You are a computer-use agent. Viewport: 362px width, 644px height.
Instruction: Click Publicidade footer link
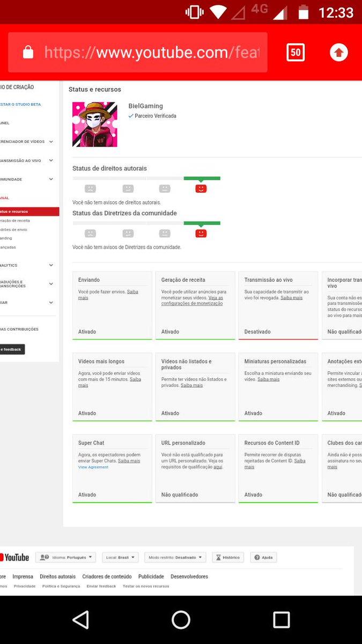click(151, 576)
